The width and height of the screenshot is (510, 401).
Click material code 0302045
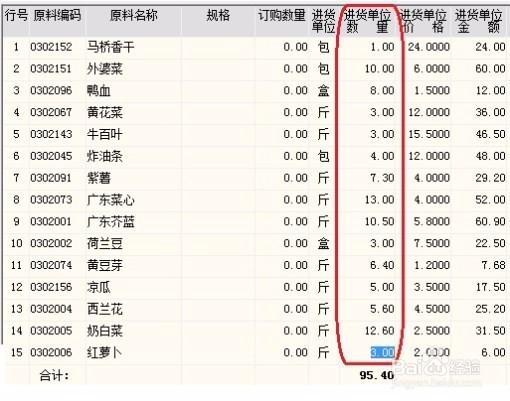point(51,156)
